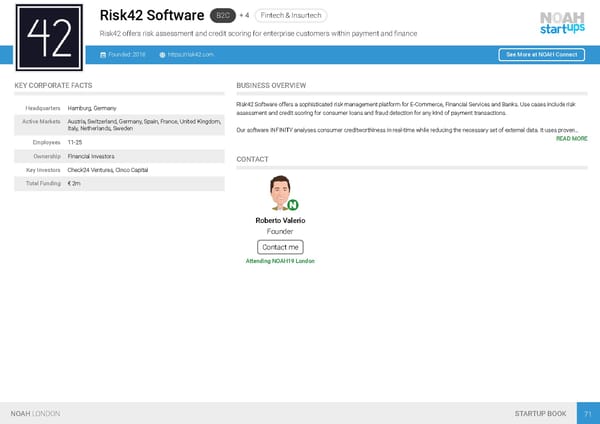Click the green N badge on the avatar
Viewport: 600px width, 424px height.
click(x=292, y=205)
